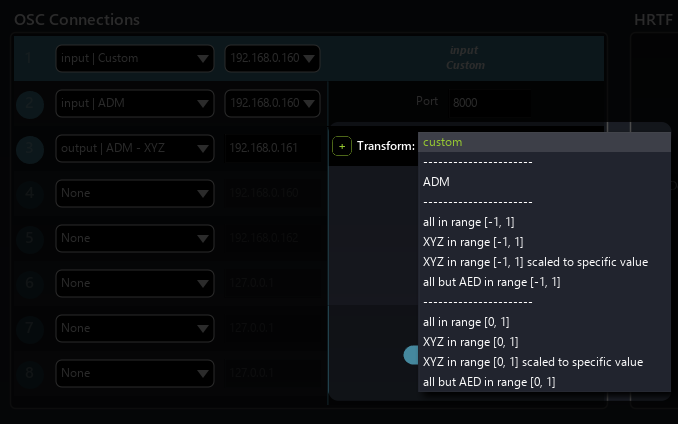Screen dimensions: 678x424
Task: Click the Port field showing 8000
Action: point(488,102)
